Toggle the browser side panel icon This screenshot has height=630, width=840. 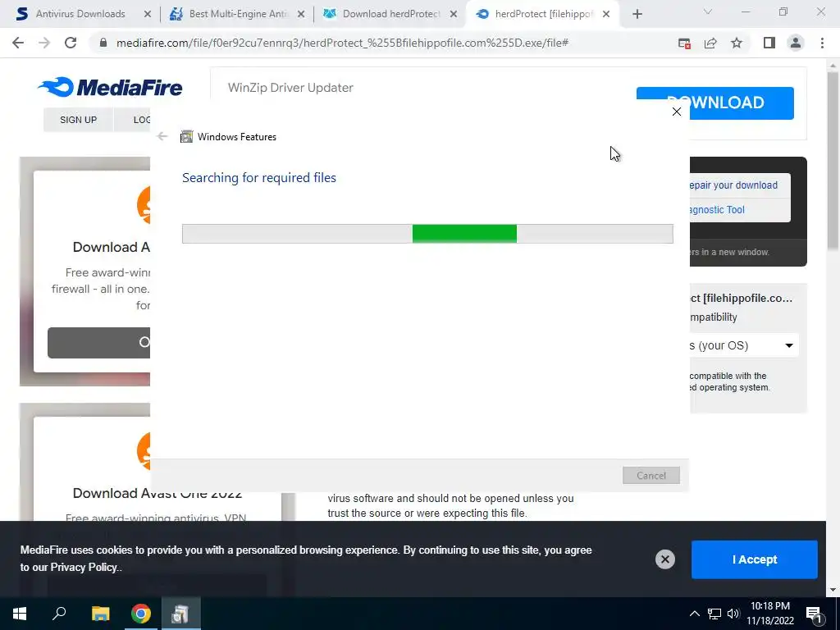(769, 43)
